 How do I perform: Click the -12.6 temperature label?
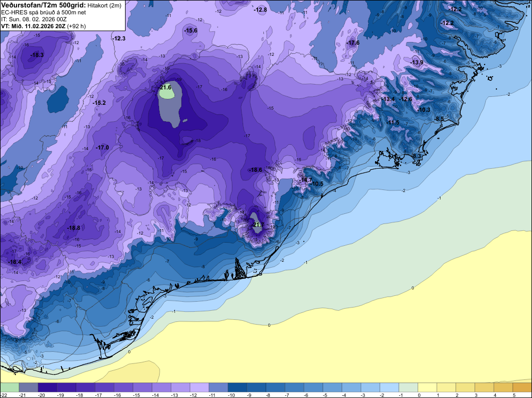coord(406,99)
